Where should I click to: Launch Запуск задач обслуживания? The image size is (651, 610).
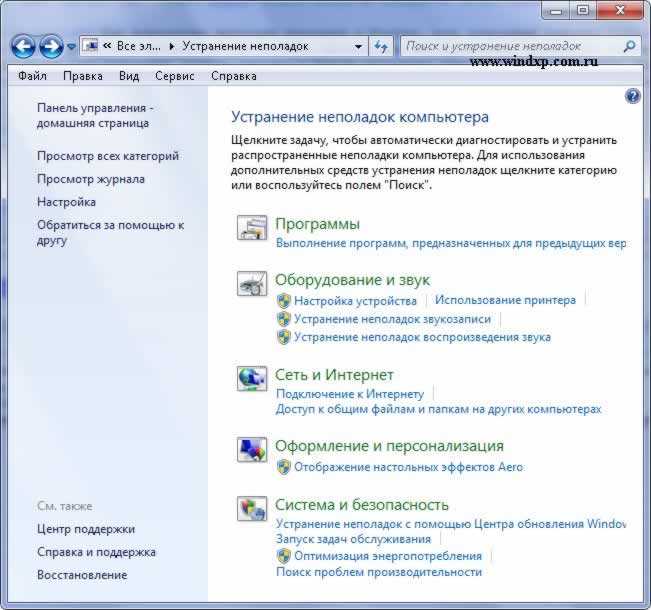click(354, 539)
